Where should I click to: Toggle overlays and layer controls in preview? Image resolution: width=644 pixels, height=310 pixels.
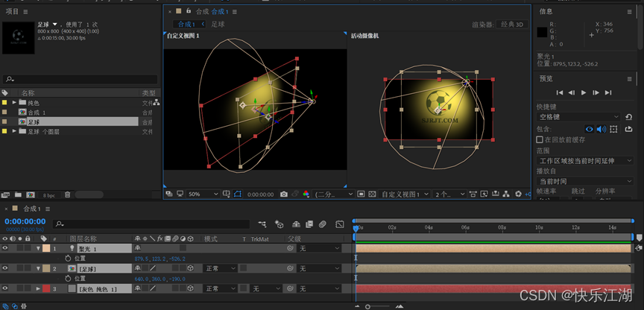point(613,130)
